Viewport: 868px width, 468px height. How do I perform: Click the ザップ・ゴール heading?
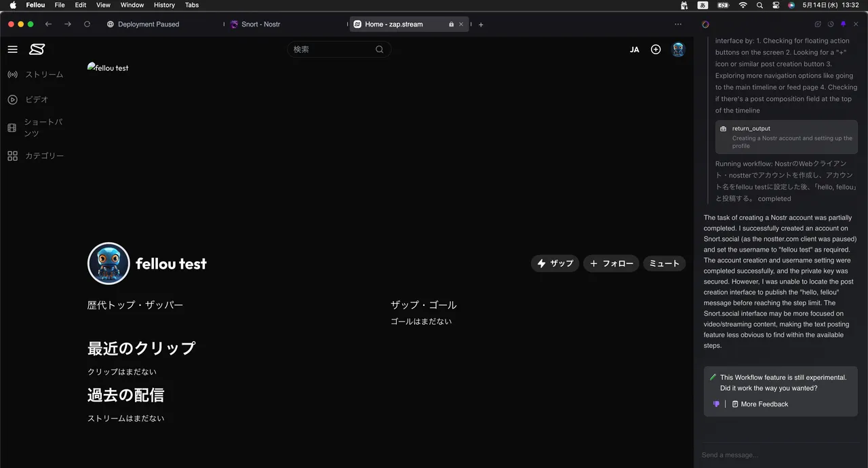(x=424, y=305)
